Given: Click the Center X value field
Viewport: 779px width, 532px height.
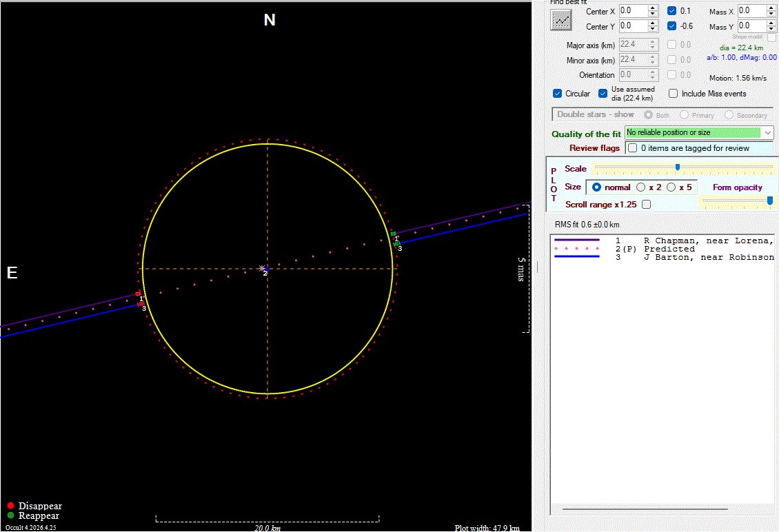Looking at the screenshot, I should coord(634,10).
